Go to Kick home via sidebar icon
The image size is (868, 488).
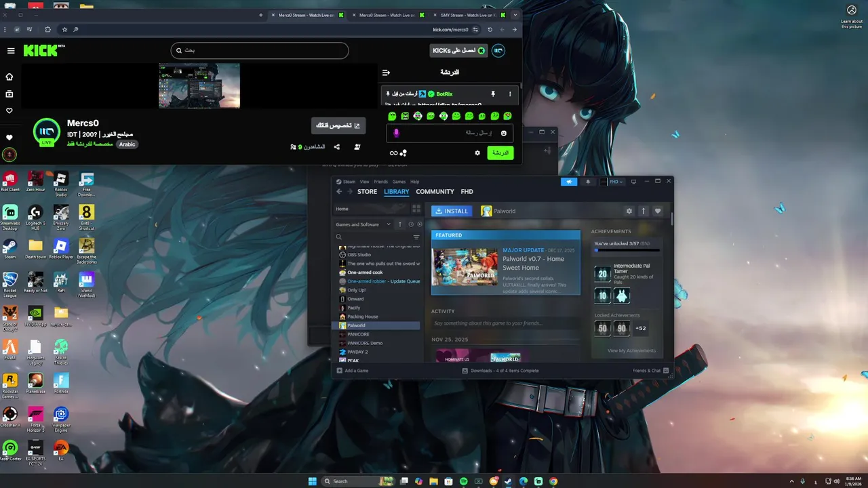[x=9, y=77]
